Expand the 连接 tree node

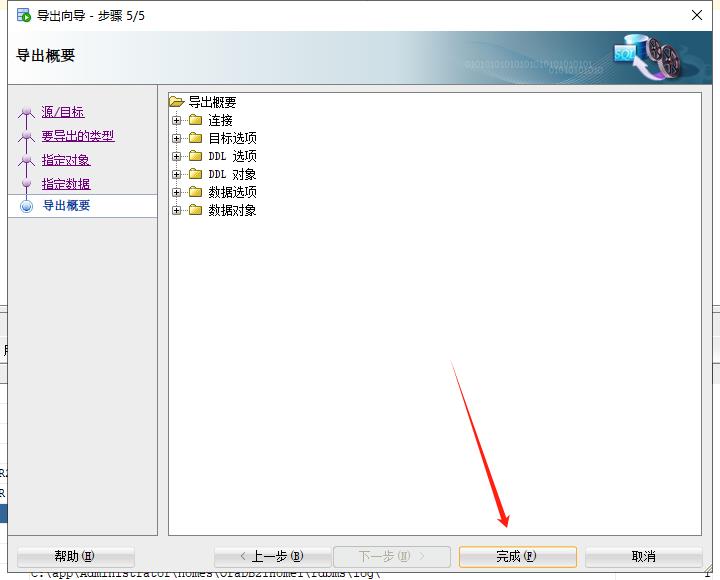[177, 120]
